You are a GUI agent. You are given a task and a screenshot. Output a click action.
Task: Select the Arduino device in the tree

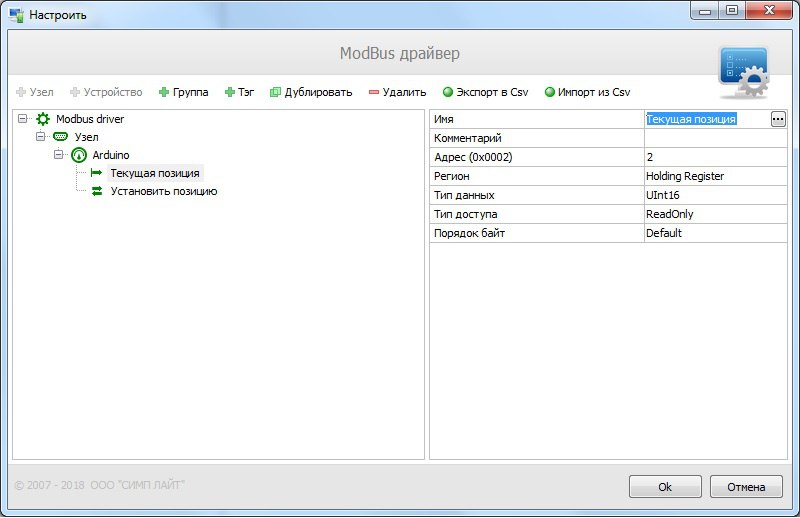click(x=111, y=155)
